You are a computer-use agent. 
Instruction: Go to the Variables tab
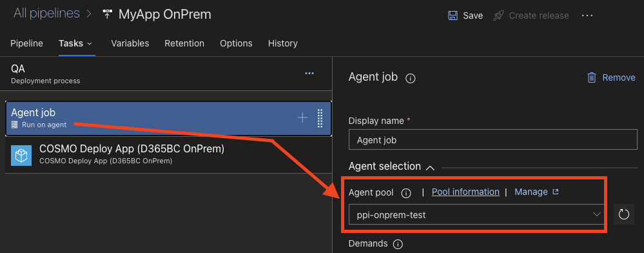coord(130,43)
